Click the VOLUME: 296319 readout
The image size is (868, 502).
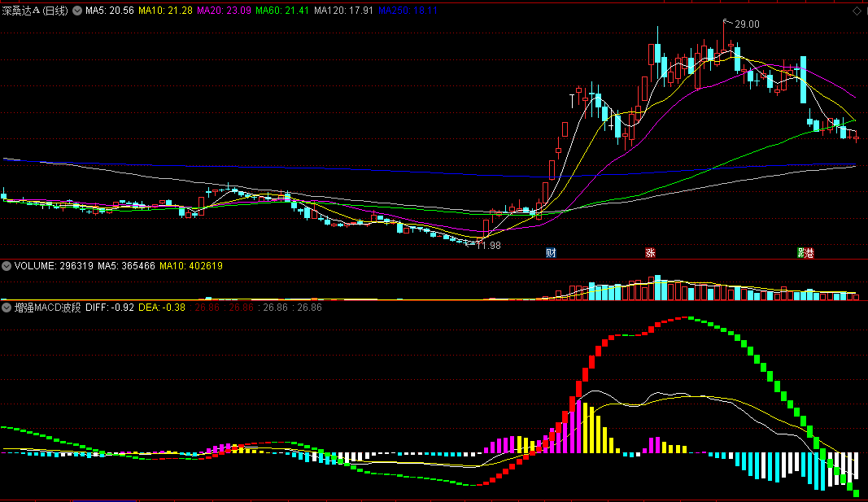click(x=54, y=266)
